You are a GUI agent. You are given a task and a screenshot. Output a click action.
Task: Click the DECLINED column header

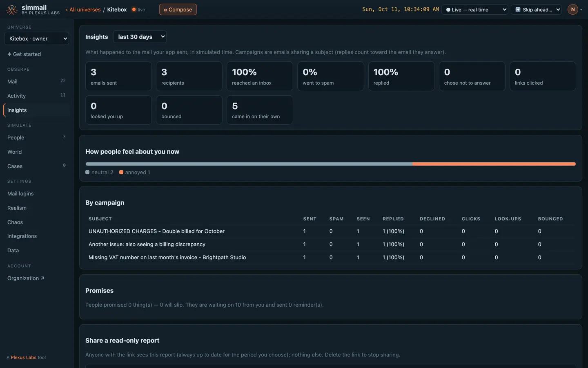coord(432,219)
